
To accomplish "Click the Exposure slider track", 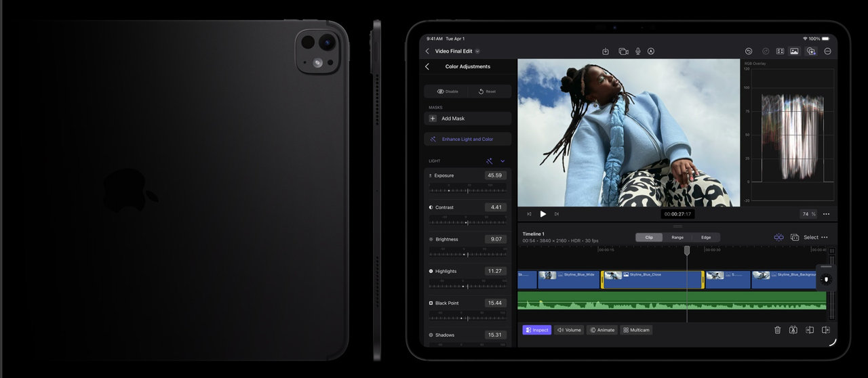I will (x=467, y=190).
